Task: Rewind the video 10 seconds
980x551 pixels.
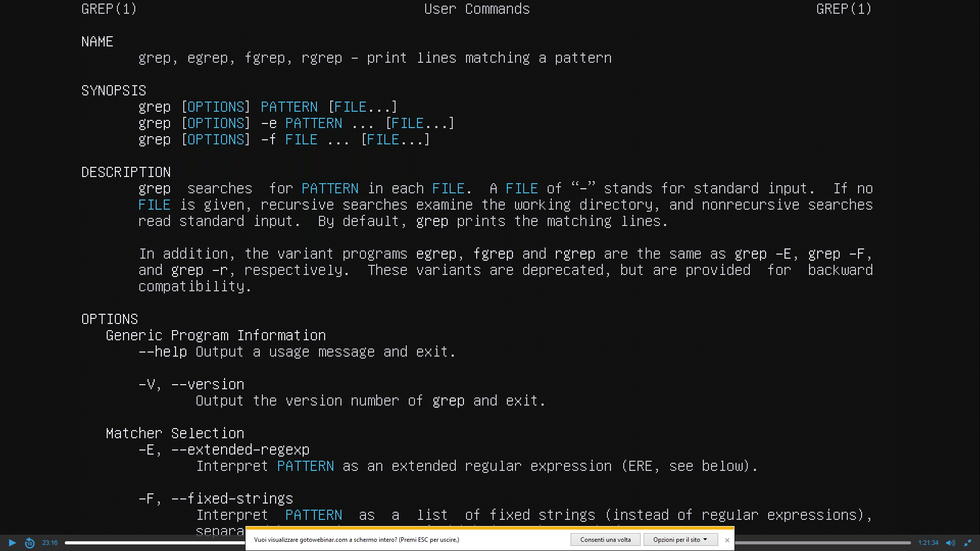Action: pyautogui.click(x=29, y=543)
